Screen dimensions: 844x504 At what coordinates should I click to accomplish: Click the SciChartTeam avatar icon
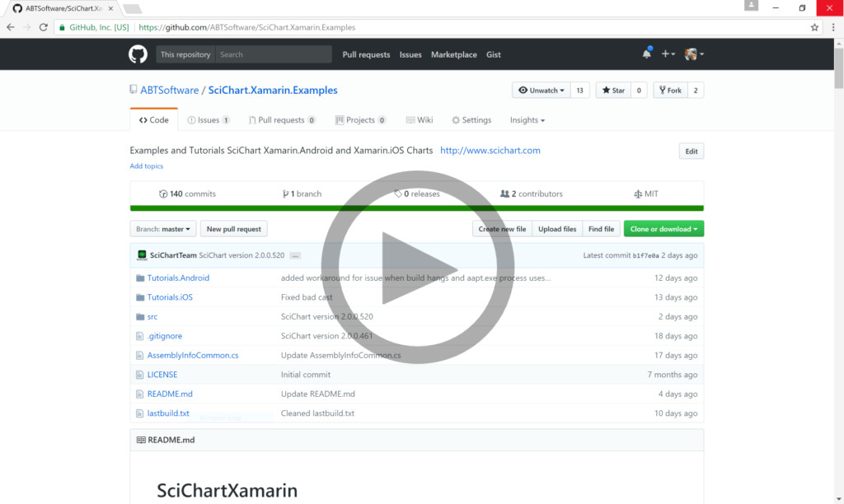pos(142,255)
